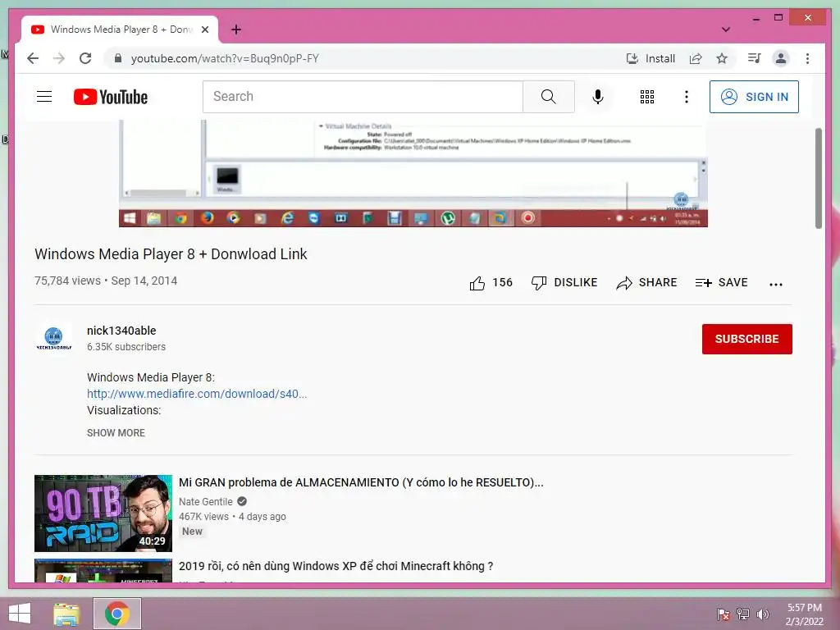Open the share this page icon
840x630 pixels.
[696, 58]
